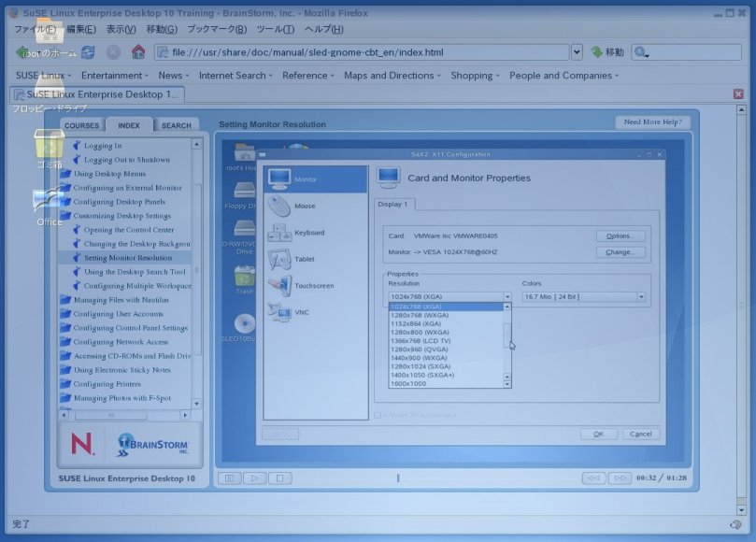Expand the URL history dropdown arrow
This screenshot has width=756, height=542.
click(x=576, y=52)
